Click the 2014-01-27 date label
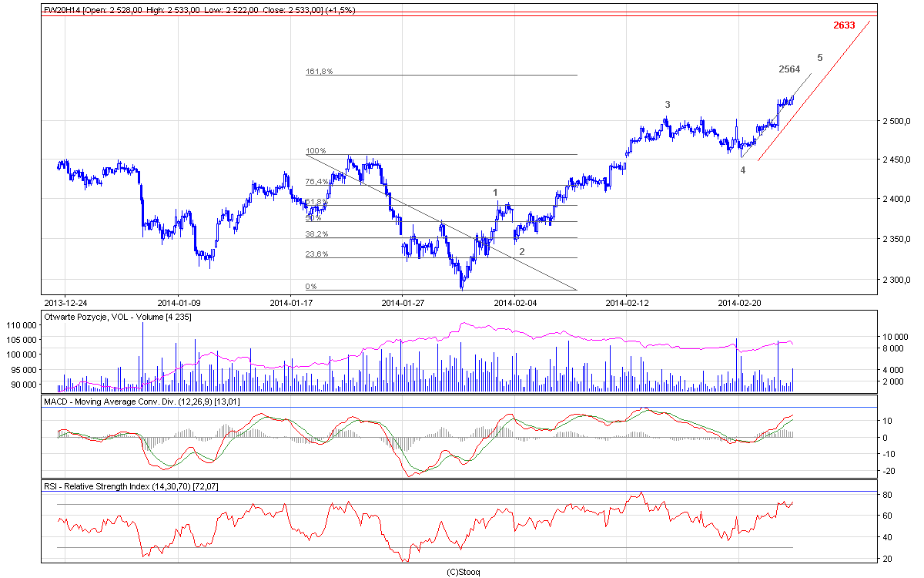This screenshot has width=924, height=578. pos(403,303)
